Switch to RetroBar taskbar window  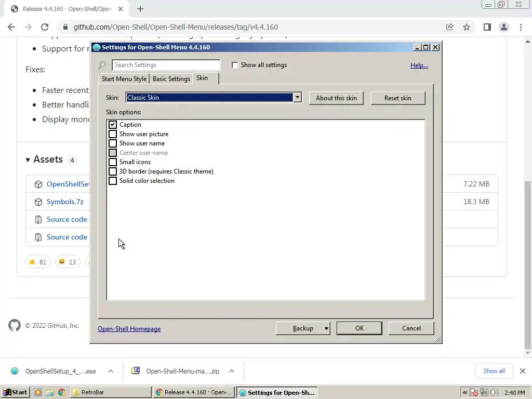(x=111, y=392)
